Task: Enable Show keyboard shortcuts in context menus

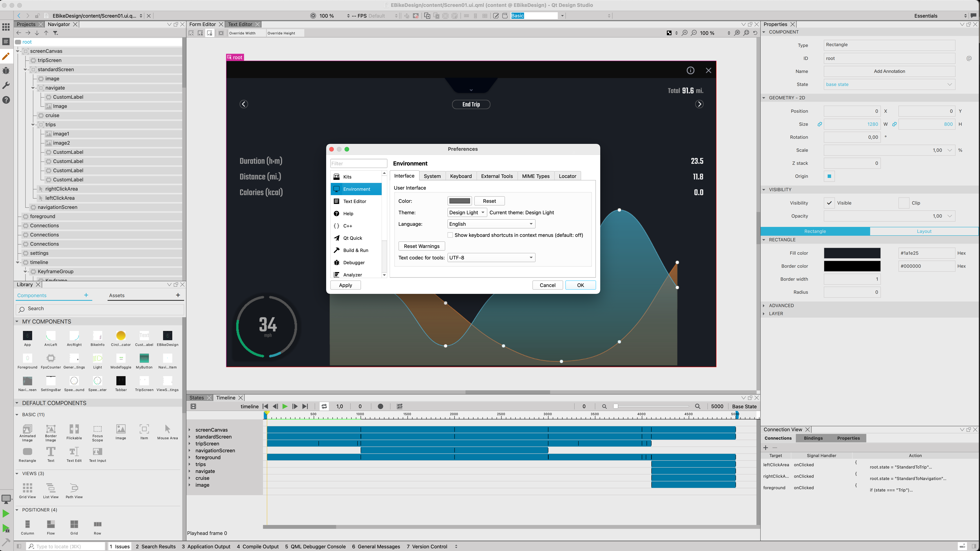Action: pos(450,235)
